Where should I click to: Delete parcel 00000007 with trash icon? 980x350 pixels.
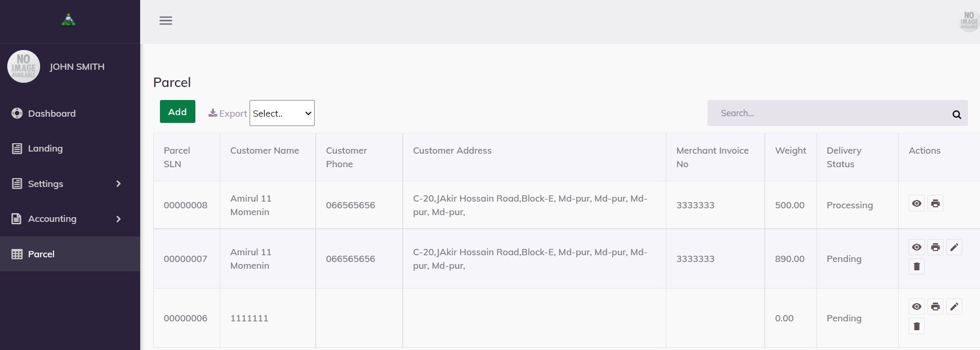point(916,267)
